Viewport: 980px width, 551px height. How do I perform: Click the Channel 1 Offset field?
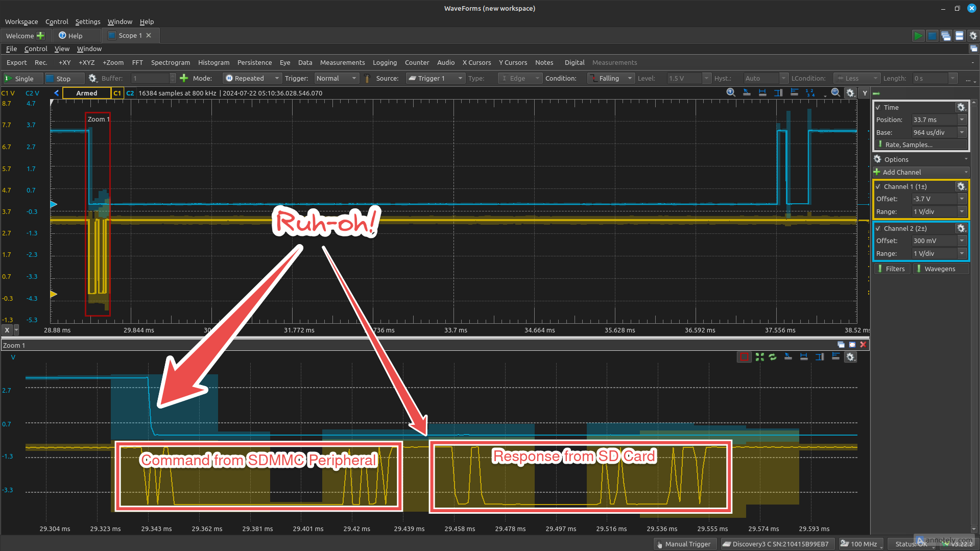(939, 199)
